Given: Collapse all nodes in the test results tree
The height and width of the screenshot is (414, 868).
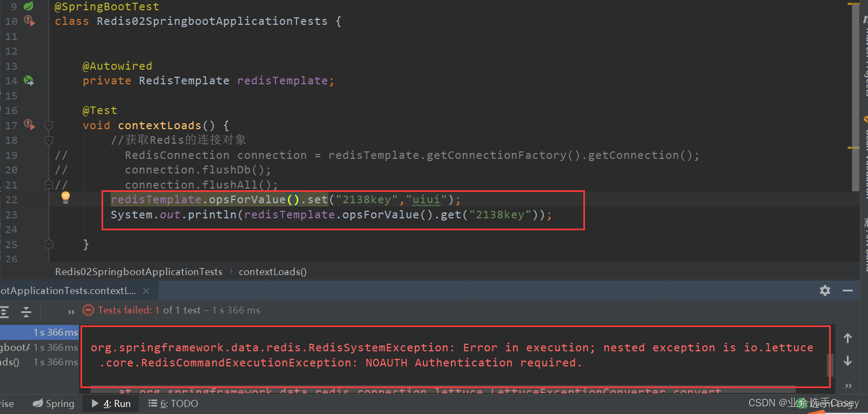Looking at the screenshot, I should pyautogui.click(x=26, y=311).
